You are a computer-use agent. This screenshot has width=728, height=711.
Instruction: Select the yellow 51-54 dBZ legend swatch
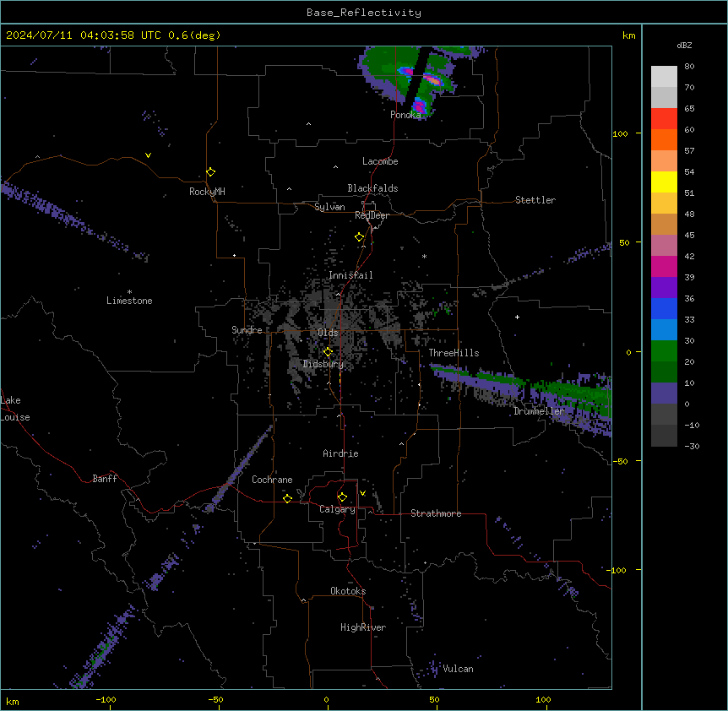(664, 182)
